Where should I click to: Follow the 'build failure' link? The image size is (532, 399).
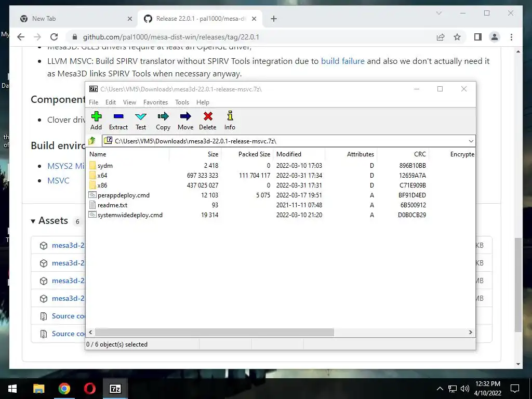[343, 61]
